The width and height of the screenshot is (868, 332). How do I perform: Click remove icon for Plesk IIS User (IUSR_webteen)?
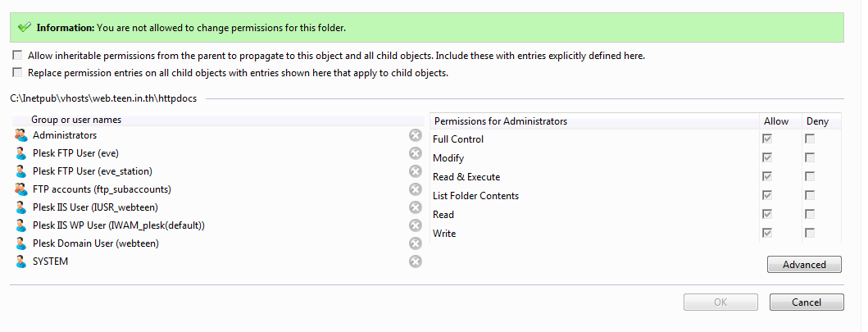[x=416, y=207]
